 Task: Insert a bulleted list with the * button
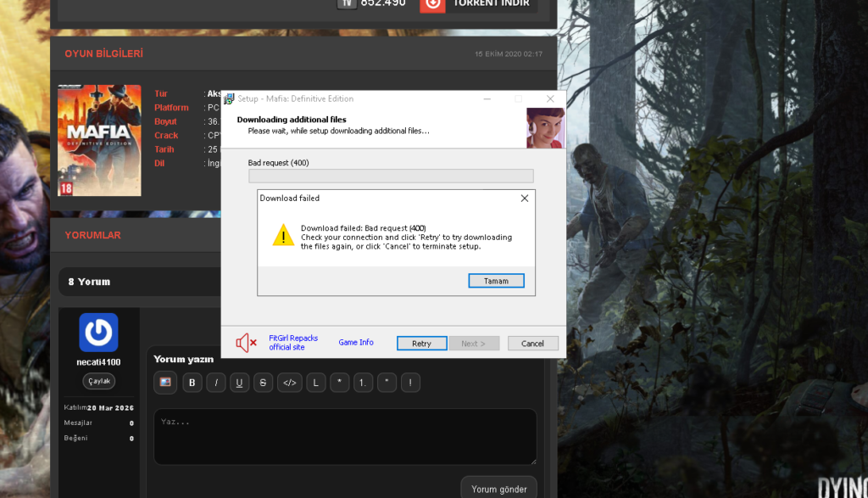pyautogui.click(x=339, y=383)
